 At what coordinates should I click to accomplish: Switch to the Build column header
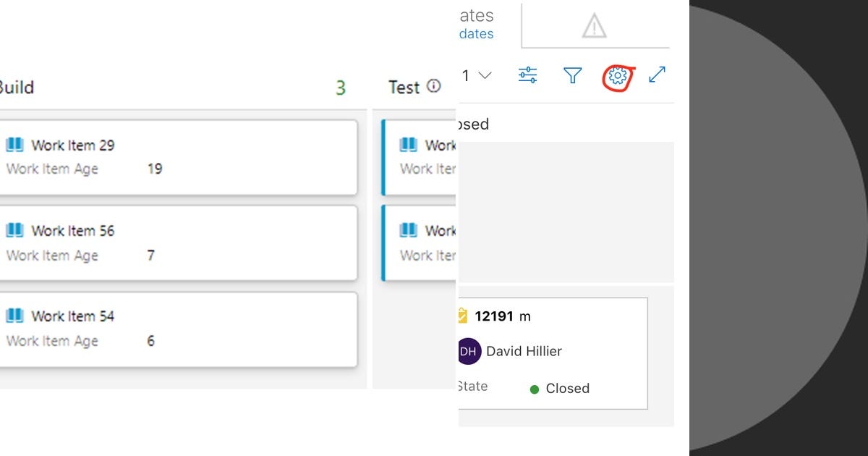[x=17, y=87]
